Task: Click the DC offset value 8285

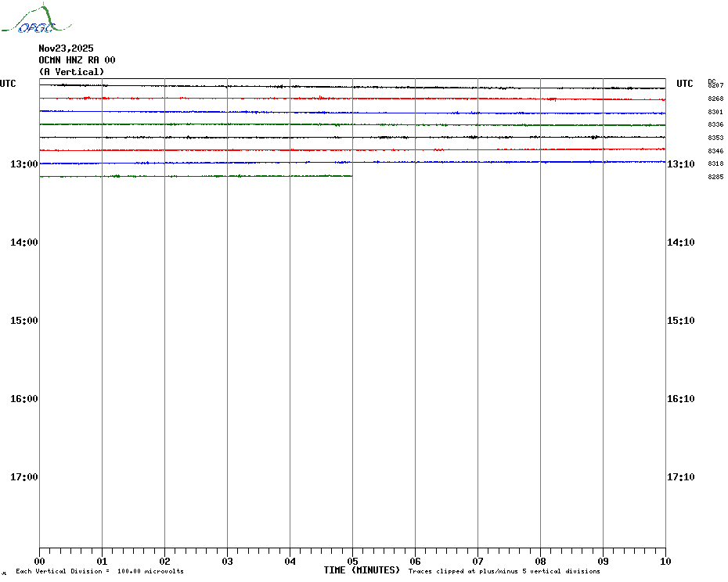Action: pos(715,177)
